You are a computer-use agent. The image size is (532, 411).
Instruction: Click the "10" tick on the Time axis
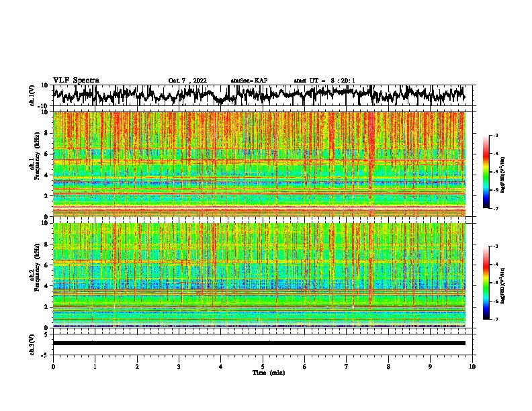point(472,367)
